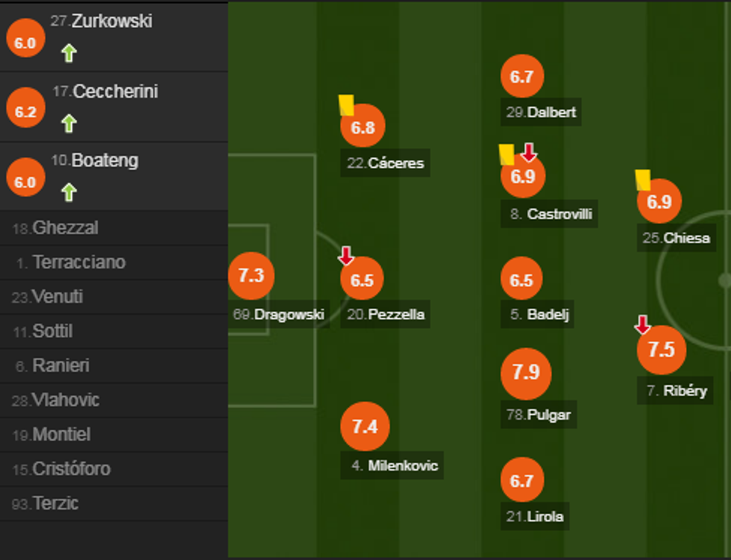Click Castrovilli's yellow card icon
The height and width of the screenshot is (560, 731).
[x=506, y=154]
